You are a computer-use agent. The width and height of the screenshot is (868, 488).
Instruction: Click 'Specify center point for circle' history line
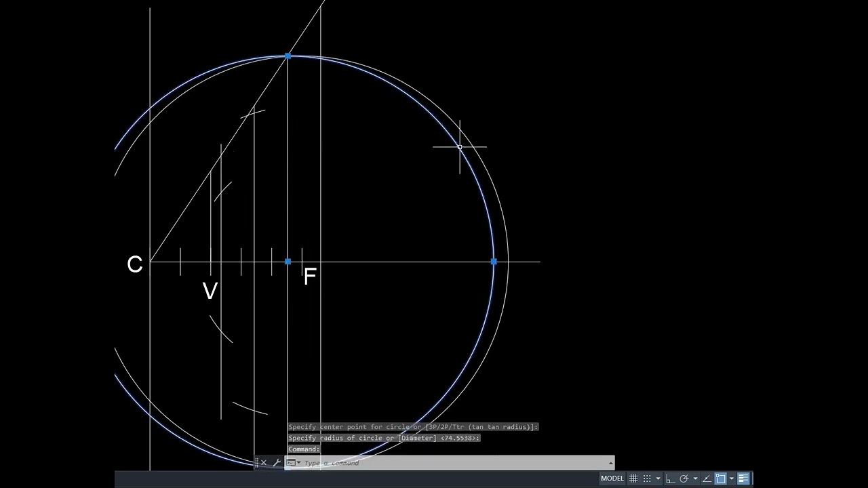tap(413, 427)
